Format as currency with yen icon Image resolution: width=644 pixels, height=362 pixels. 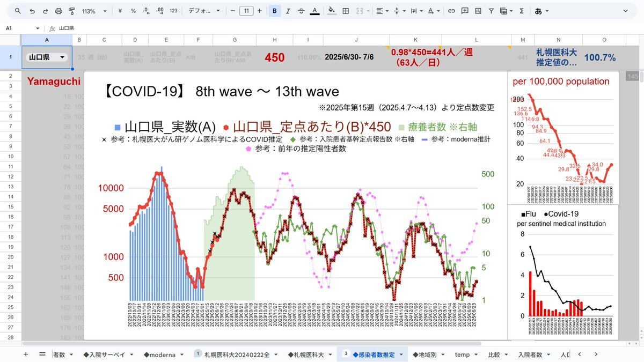tap(119, 11)
